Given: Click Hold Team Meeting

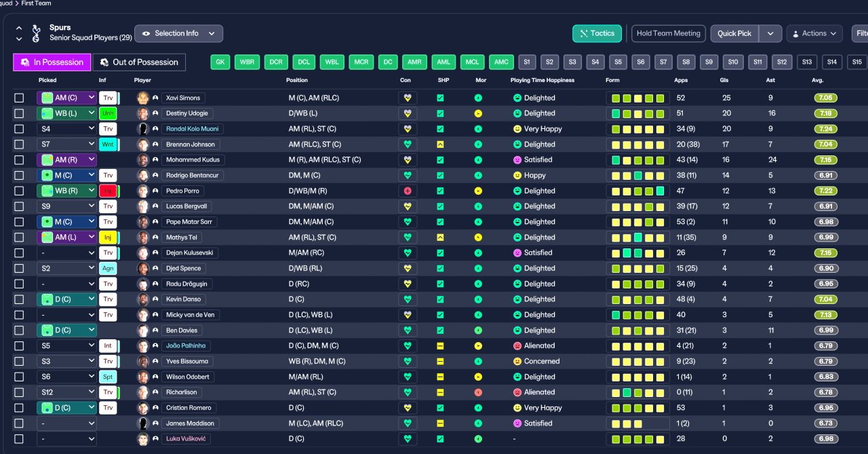Looking at the screenshot, I should (x=668, y=33).
